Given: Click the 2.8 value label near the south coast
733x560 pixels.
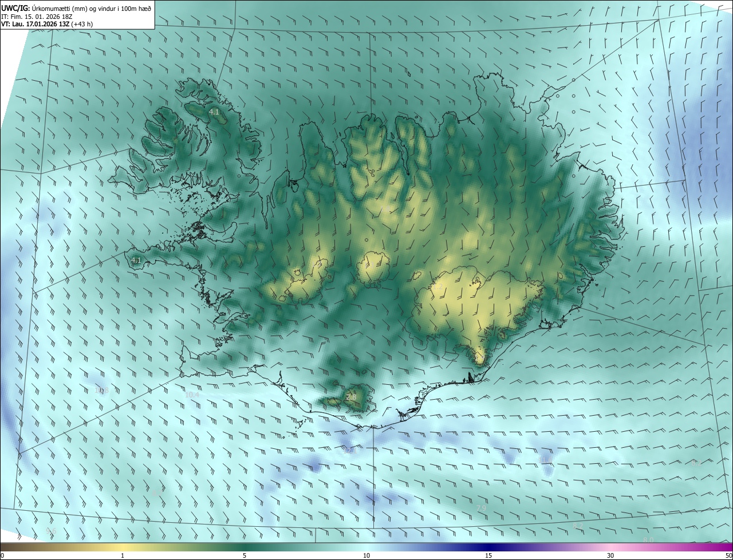Looking at the screenshot, I should click(352, 397).
